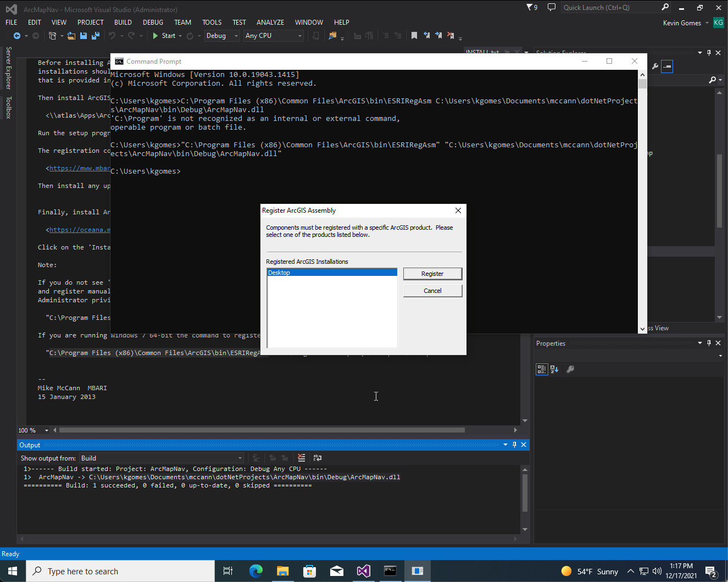Image resolution: width=728 pixels, height=582 pixels.
Task: Toggle auto-hide pin on the Output panel
Action: [x=515, y=445]
